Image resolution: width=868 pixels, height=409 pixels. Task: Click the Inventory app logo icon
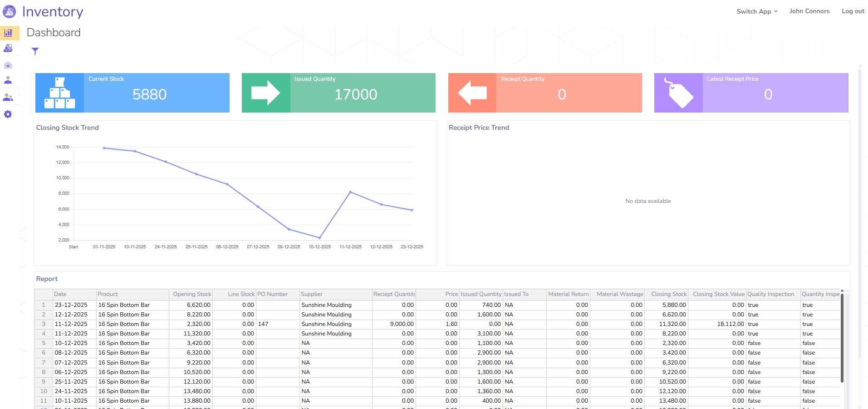(9, 11)
